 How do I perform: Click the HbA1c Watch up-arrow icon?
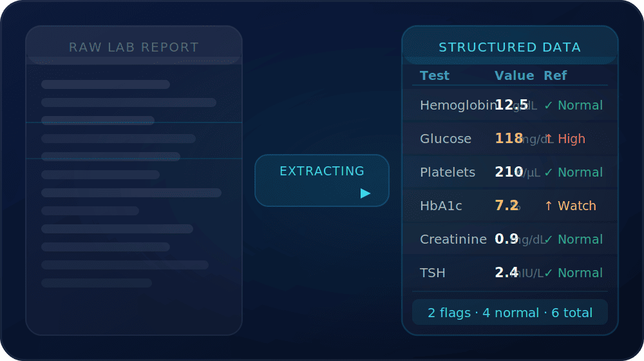coord(549,206)
